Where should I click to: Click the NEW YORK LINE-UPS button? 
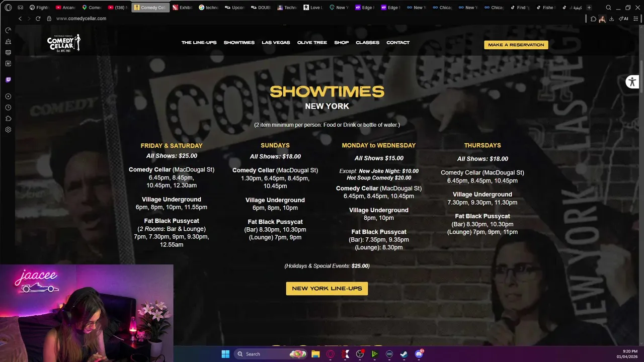[x=327, y=289]
